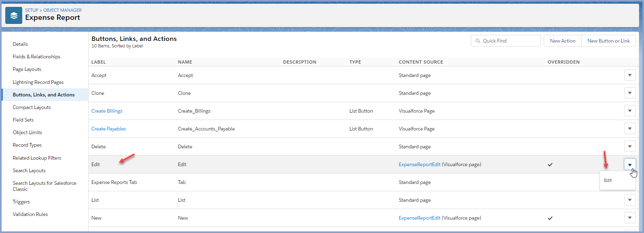Click the Delete label cell
The height and width of the screenshot is (233, 644).
click(98, 147)
